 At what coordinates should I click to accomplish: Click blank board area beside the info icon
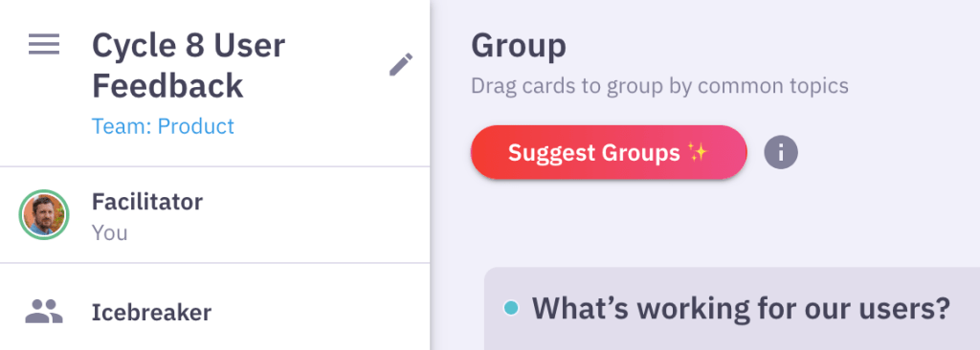887,152
